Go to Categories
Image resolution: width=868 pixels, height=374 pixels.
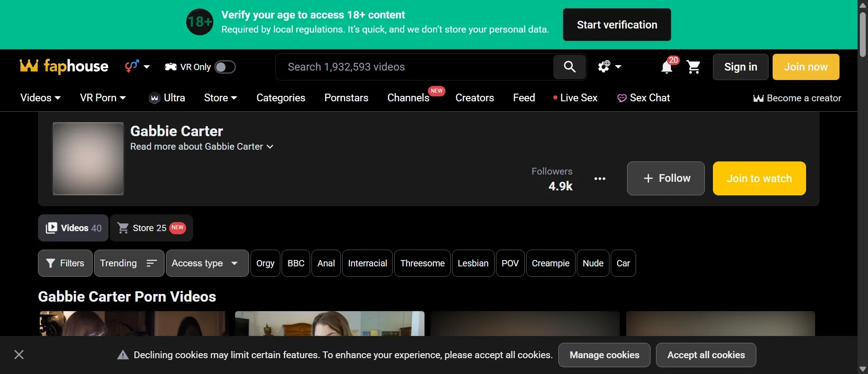tap(281, 98)
